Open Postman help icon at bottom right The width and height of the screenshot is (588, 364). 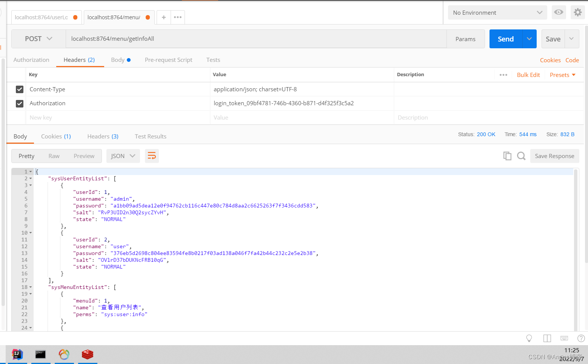click(580, 338)
